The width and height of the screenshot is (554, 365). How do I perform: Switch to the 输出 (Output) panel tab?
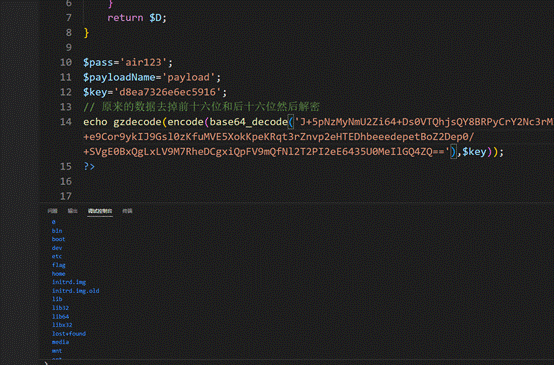[72, 211]
